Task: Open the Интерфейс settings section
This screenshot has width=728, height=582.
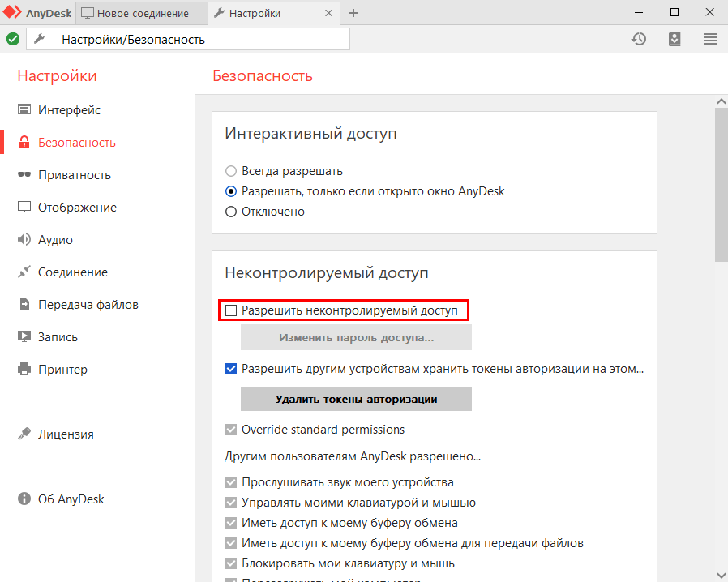Action: (x=69, y=109)
